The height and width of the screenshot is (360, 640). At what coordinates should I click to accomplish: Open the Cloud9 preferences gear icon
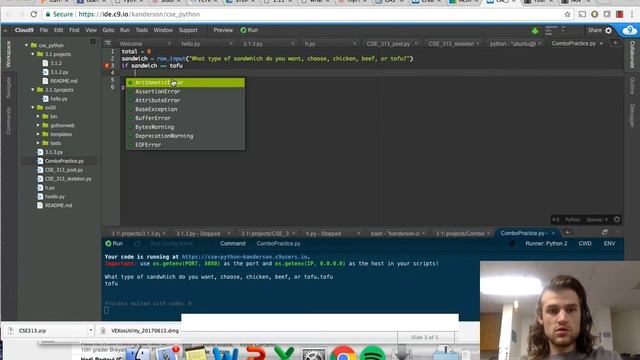tap(609, 30)
